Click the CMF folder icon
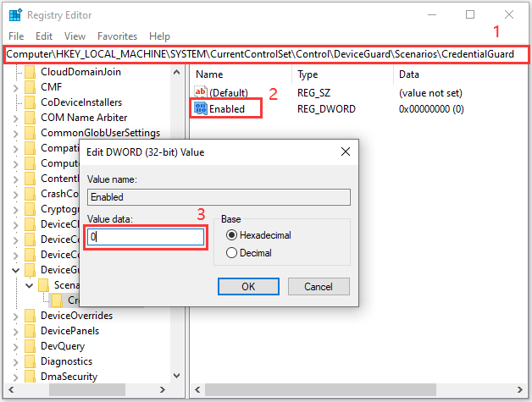Image resolution: width=532 pixels, height=402 pixels. click(x=30, y=87)
